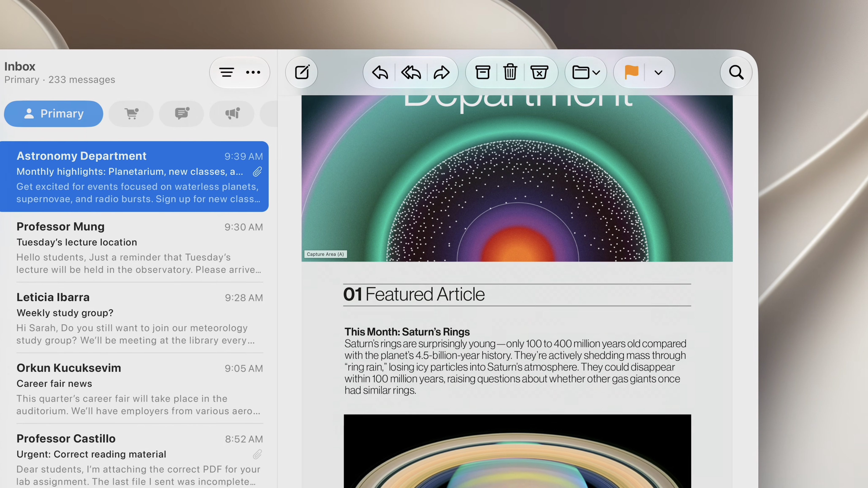The image size is (868, 488).
Task: Click attachment paperclip on Astronomy Department email
Action: coord(257,172)
